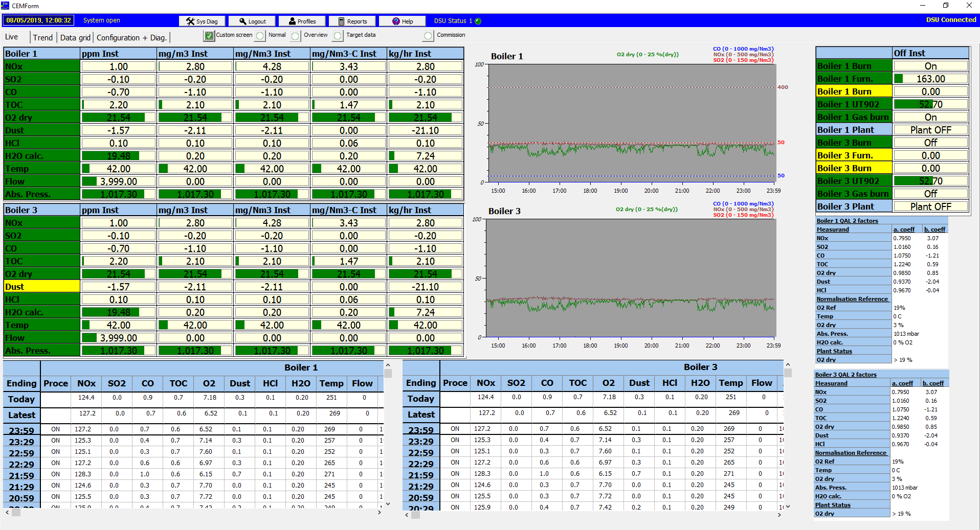Click the green DSU Status indicator
980x530 pixels.
pos(478,21)
